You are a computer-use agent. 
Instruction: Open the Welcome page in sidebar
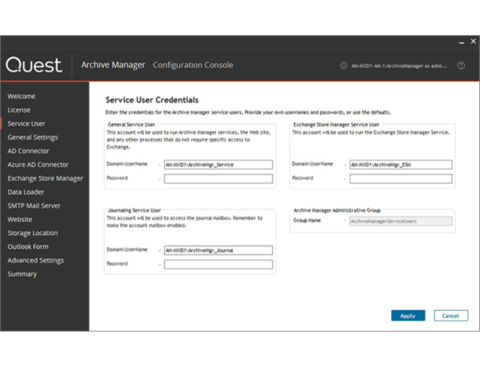point(21,96)
